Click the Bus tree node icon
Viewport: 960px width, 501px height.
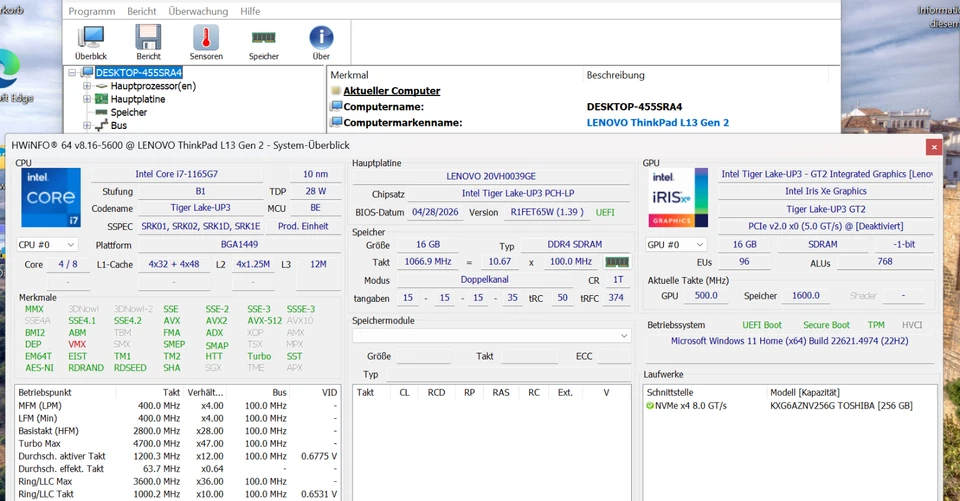(x=101, y=126)
